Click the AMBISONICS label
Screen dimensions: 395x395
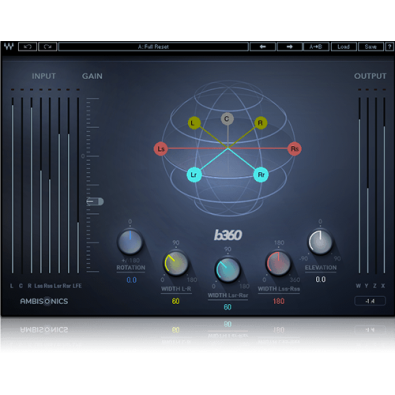(44, 301)
